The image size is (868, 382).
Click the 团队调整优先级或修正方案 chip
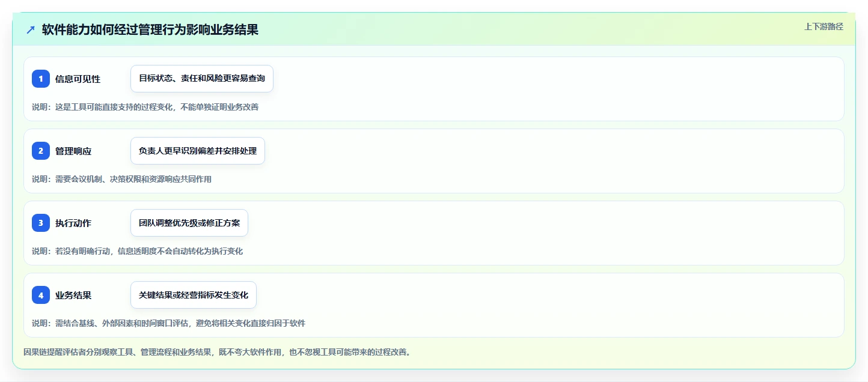coord(189,223)
